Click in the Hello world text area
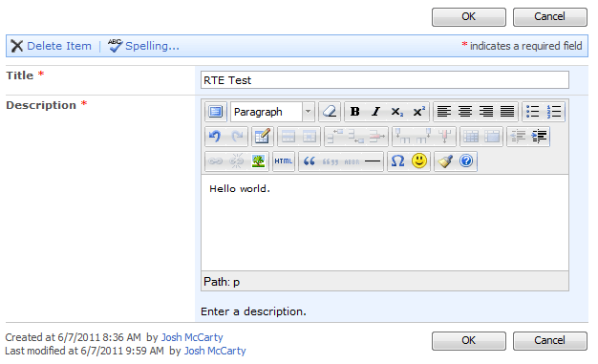598x364 pixels. pos(385,223)
